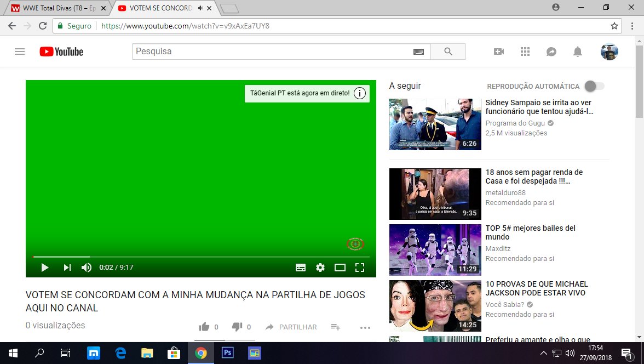Open File Explorer from the taskbar
This screenshot has width=644, height=364.
[147, 353]
